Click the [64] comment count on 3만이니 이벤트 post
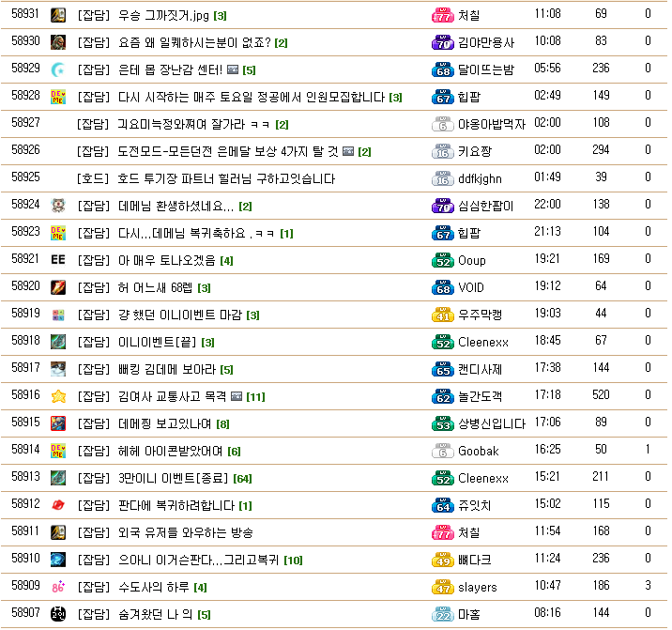Screen dimensions: 672x630 tap(242, 479)
